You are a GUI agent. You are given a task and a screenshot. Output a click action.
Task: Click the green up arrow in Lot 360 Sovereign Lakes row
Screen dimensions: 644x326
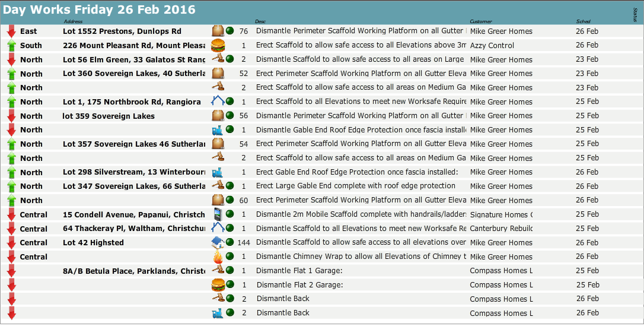(x=11, y=74)
